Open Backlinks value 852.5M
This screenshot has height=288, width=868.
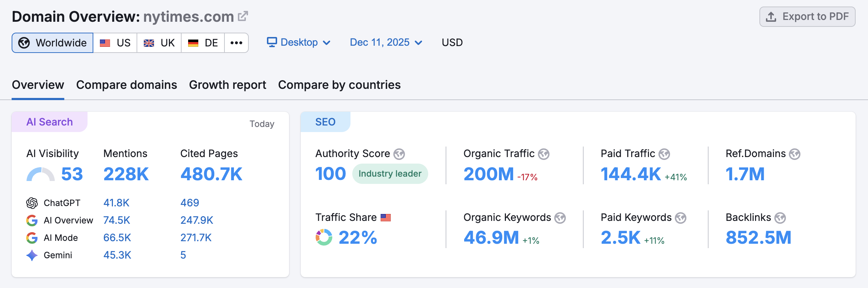pos(758,238)
